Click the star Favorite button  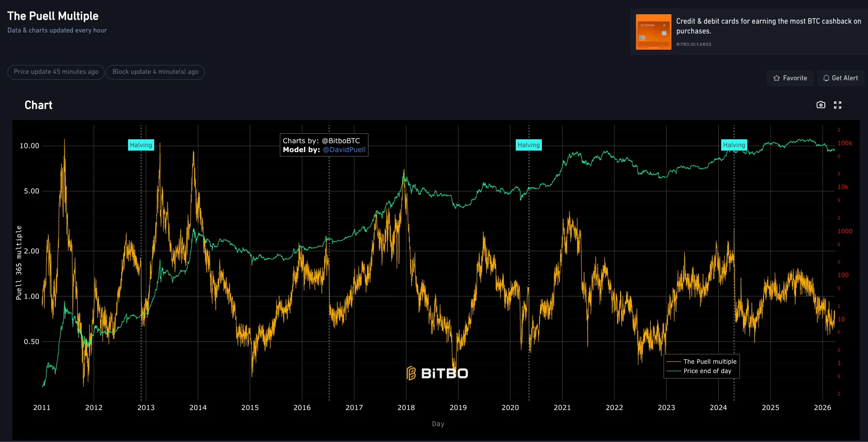click(790, 78)
